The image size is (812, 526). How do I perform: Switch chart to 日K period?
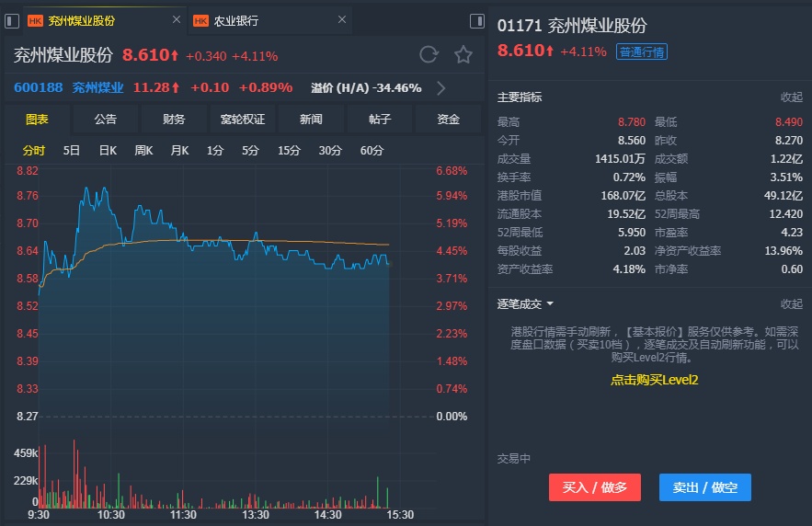point(108,151)
